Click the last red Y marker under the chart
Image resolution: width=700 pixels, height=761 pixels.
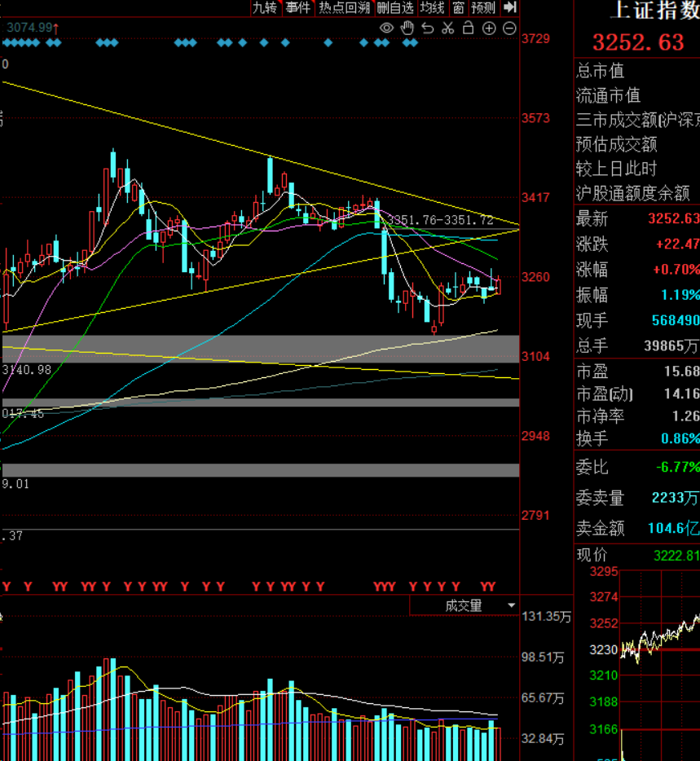tap(491, 587)
